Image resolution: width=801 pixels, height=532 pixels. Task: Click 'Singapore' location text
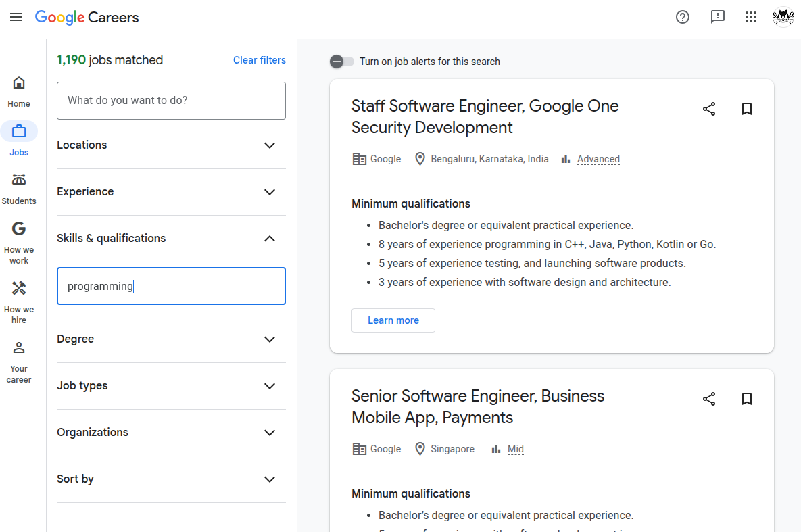point(453,449)
